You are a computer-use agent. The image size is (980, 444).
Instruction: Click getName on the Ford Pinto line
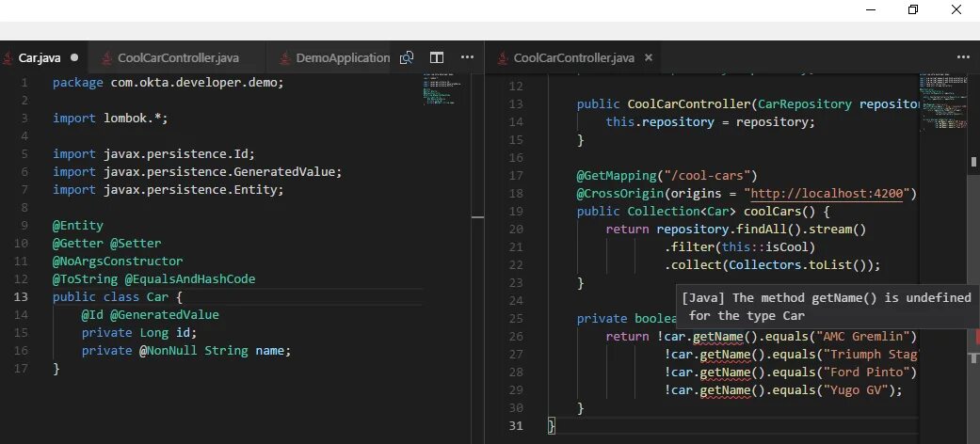point(724,373)
